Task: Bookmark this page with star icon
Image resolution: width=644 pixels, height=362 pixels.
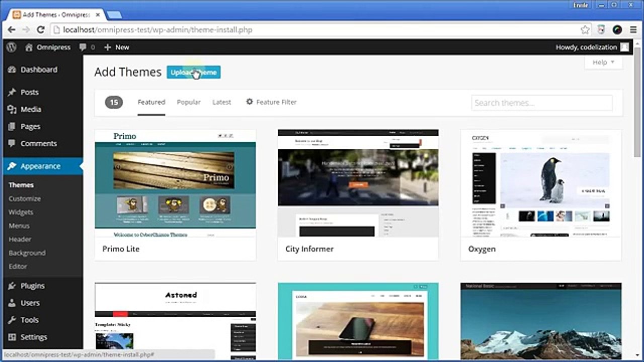Action: point(585,30)
